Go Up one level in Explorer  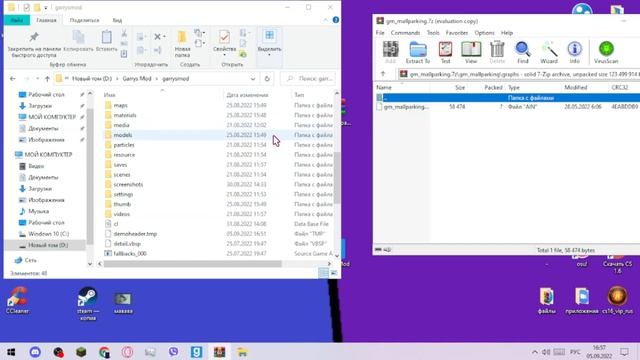(x=47, y=78)
